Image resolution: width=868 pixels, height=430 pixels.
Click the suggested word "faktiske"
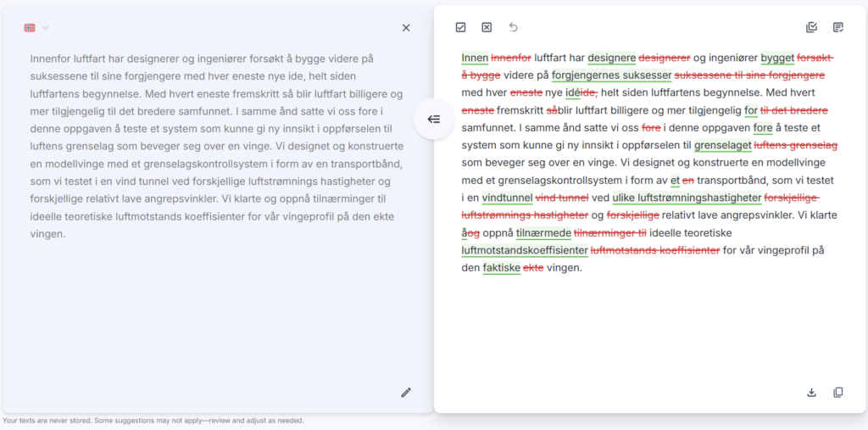[x=501, y=268]
